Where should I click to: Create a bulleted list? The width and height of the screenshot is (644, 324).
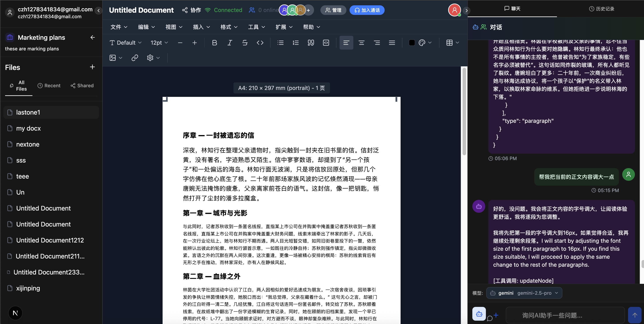click(x=280, y=42)
